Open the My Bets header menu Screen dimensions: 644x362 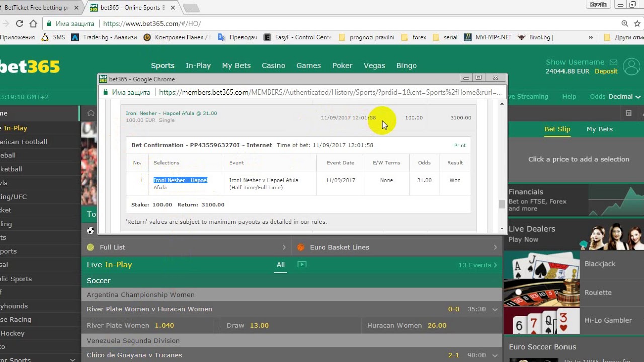tap(236, 65)
